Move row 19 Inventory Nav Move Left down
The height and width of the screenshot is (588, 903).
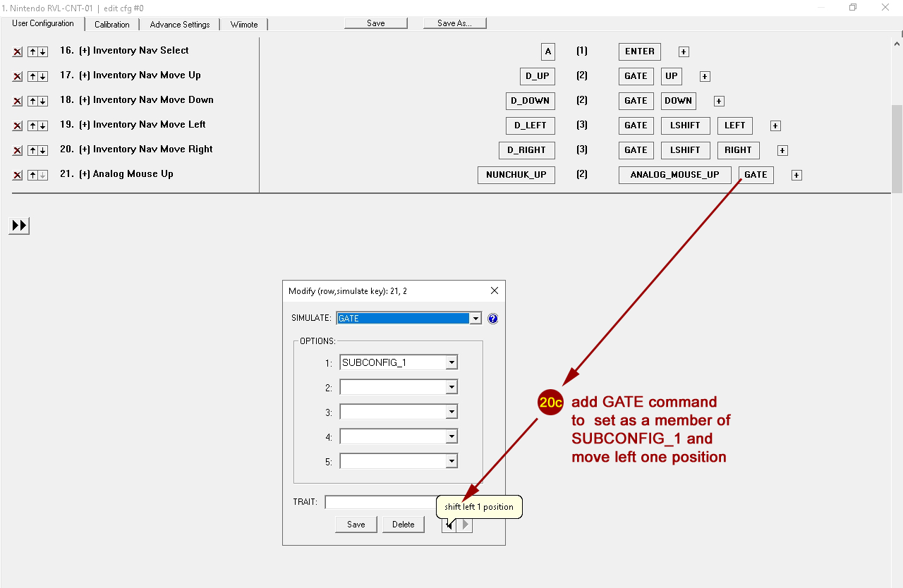[x=42, y=125]
